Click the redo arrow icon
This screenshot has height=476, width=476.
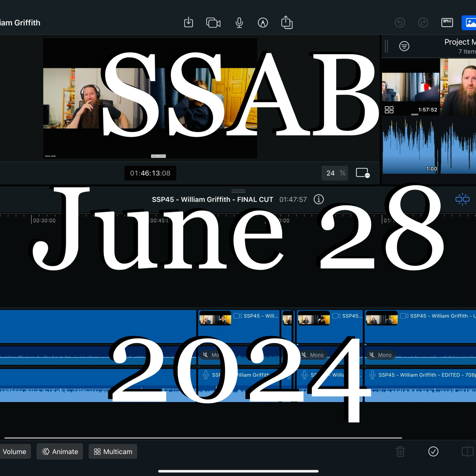click(423, 23)
